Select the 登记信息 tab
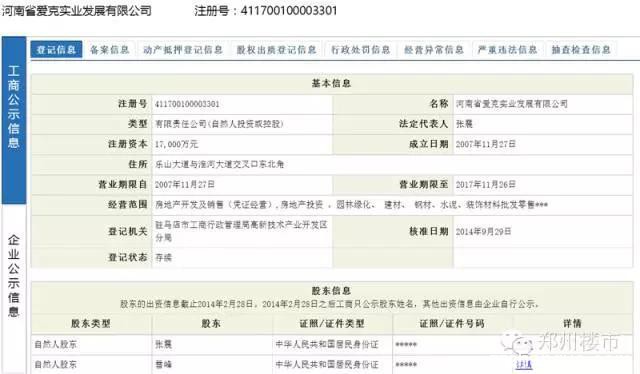The height and width of the screenshot is (374, 640). [x=56, y=50]
